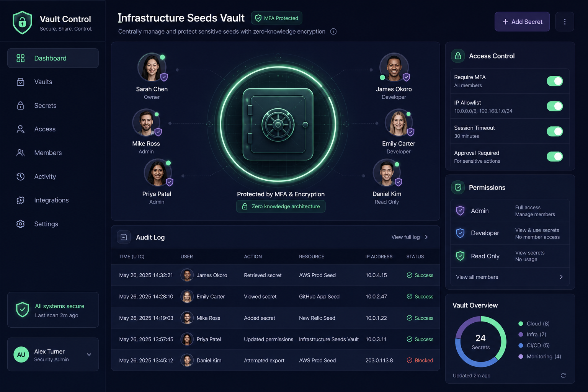
Task: Click the Vault Control shield logo
Action: point(22,23)
